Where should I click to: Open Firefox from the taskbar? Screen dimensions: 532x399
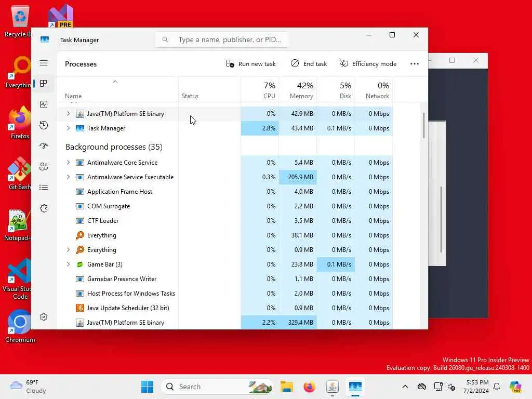[x=310, y=387]
